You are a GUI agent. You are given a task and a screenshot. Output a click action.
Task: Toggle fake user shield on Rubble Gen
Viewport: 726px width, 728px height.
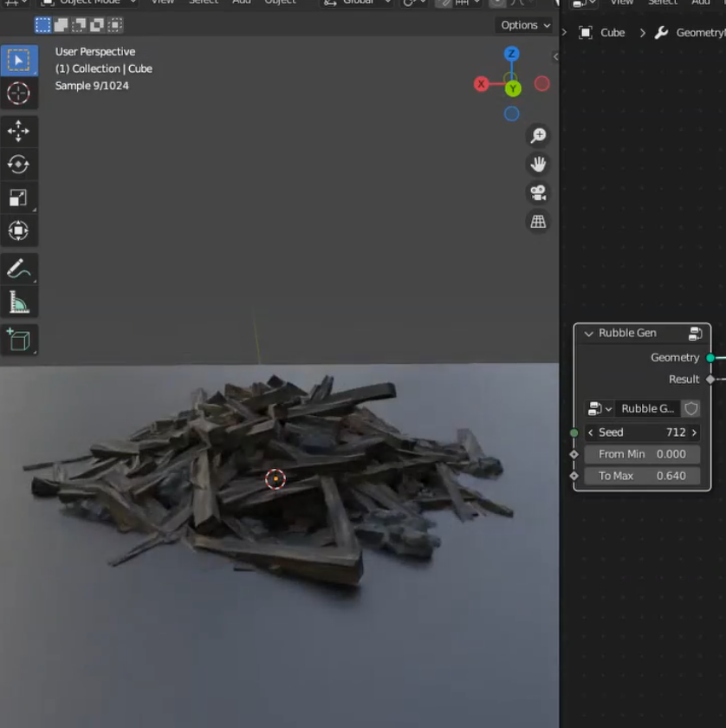click(690, 408)
